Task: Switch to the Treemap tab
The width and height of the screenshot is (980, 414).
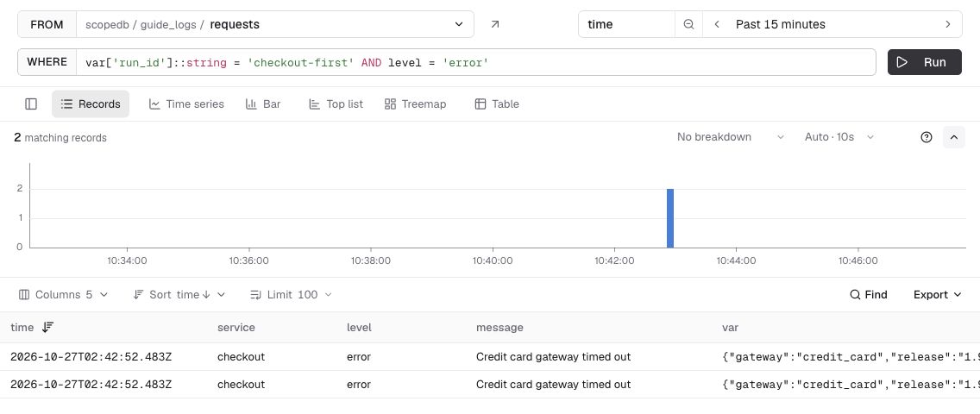Action: (x=415, y=103)
